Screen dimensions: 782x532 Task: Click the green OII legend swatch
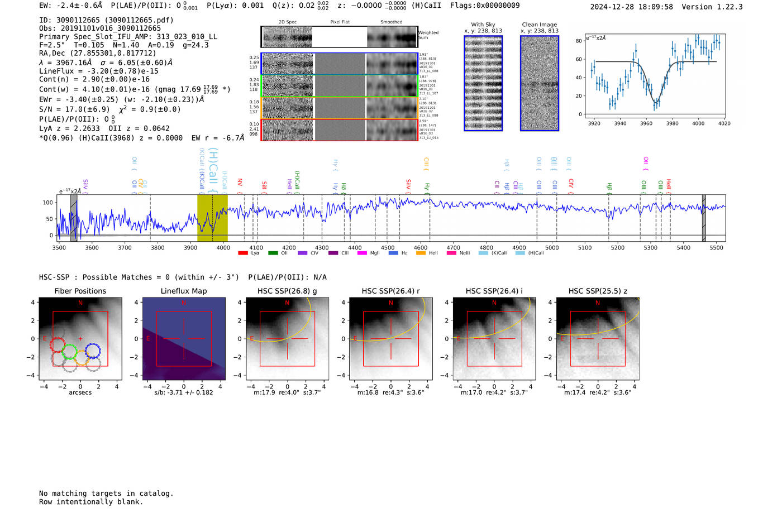tap(273, 253)
